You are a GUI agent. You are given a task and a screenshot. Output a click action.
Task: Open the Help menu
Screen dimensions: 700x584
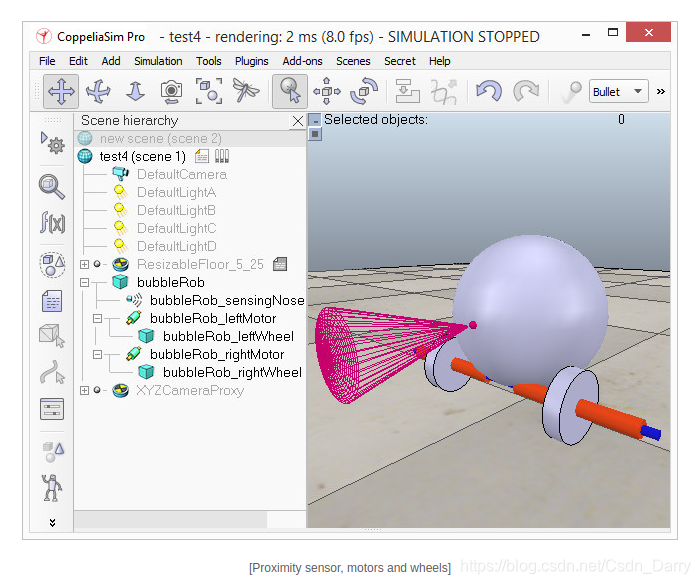click(440, 61)
